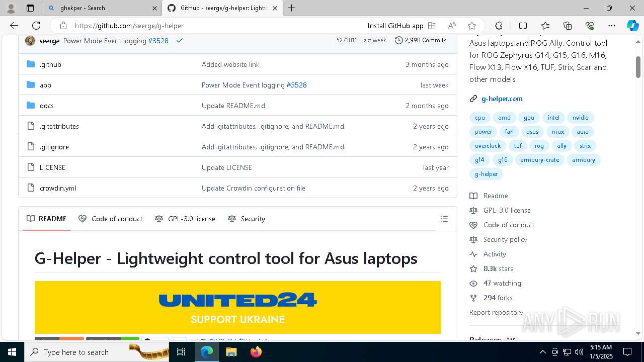Click green check commit status icon
Image resolution: width=644 pixels, height=362 pixels.
coord(179,41)
